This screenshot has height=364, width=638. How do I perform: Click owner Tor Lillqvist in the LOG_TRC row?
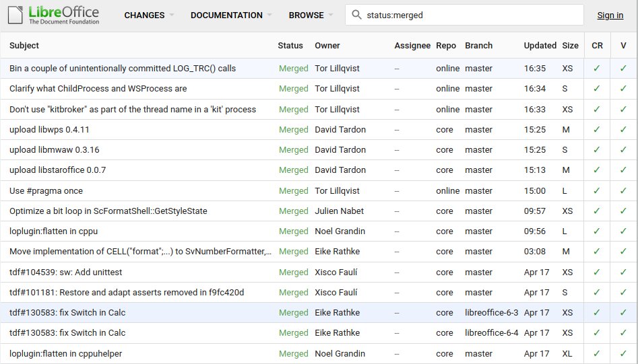pos(337,68)
